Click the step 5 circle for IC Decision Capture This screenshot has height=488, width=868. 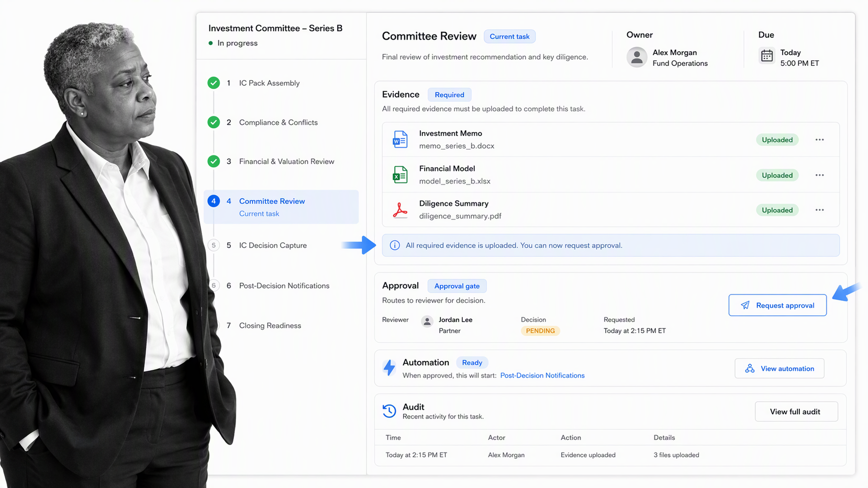[x=214, y=245]
